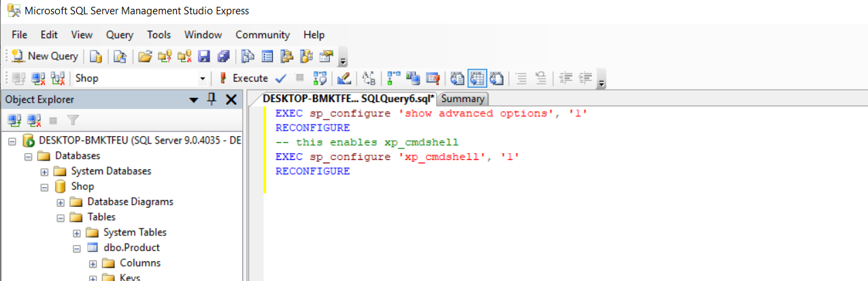Open Object Explorer window position dropdown
This screenshot has height=281, width=868.
point(194,100)
